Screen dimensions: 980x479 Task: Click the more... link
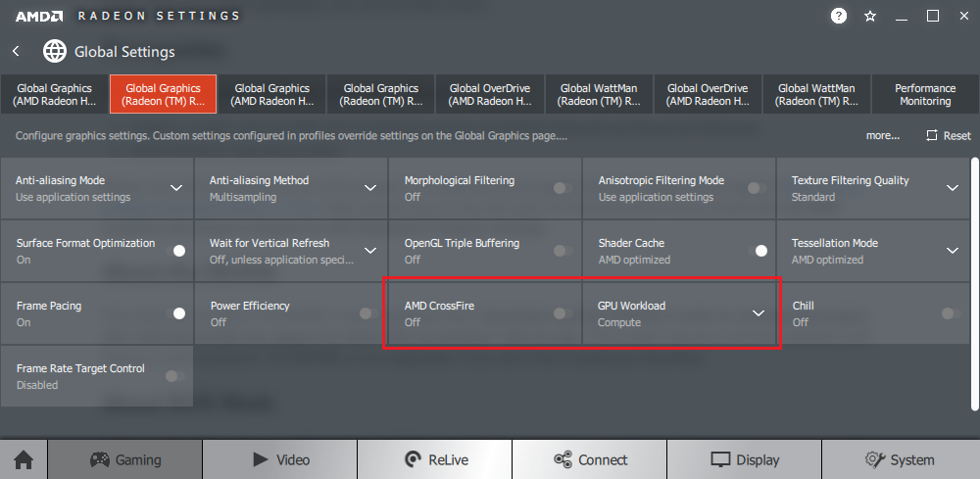click(x=883, y=135)
